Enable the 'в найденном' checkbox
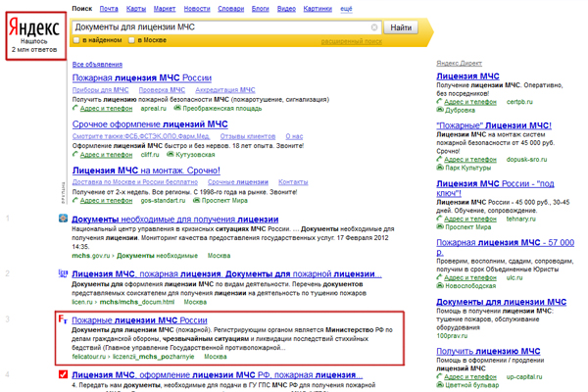588x392 pixels. pos(79,40)
